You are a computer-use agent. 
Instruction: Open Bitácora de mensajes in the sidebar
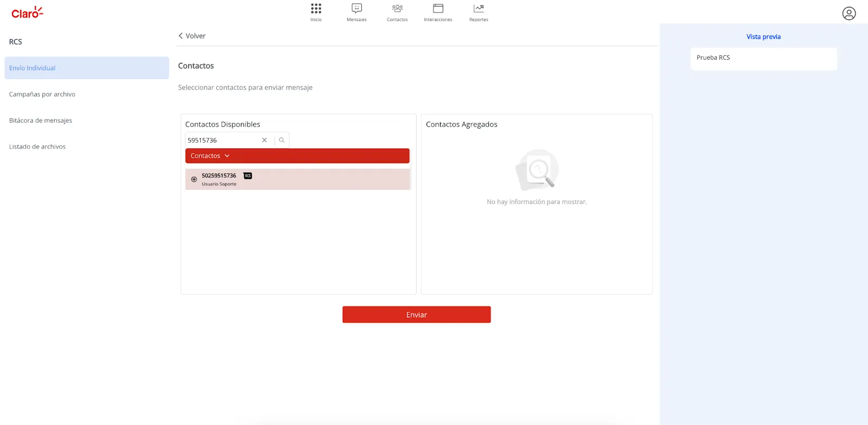tap(41, 120)
